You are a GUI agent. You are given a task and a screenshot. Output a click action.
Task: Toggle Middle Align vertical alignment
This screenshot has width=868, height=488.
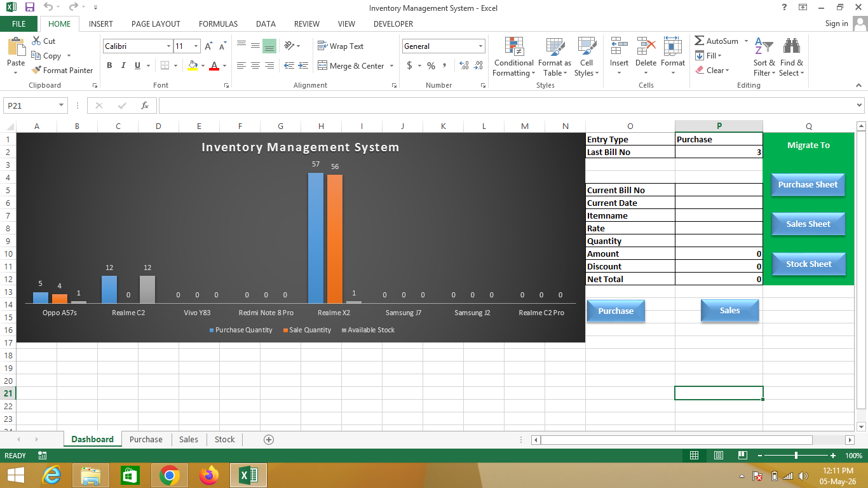click(x=255, y=46)
